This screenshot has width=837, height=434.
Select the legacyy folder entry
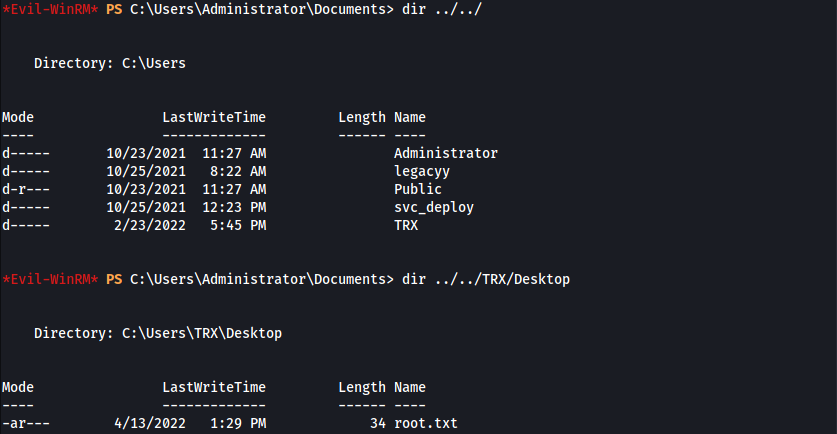coord(422,172)
